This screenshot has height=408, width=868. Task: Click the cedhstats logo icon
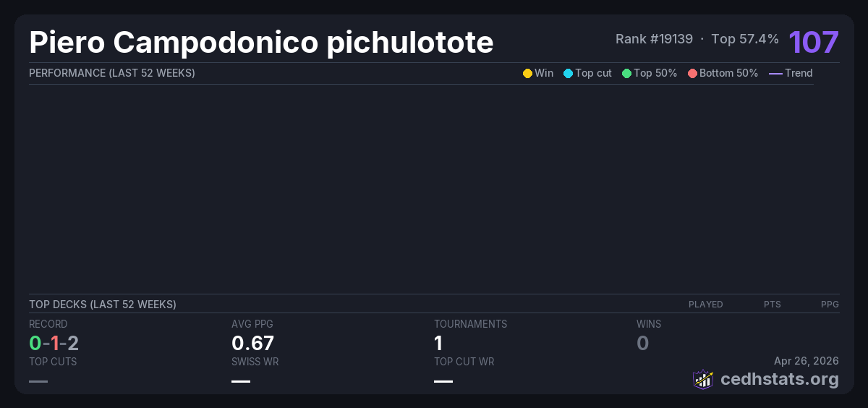point(702,379)
